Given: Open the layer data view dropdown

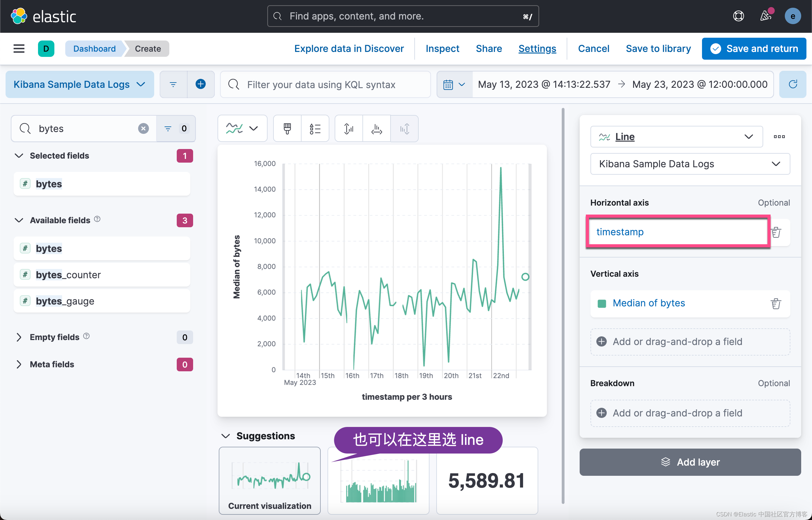Looking at the screenshot, I should point(690,164).
